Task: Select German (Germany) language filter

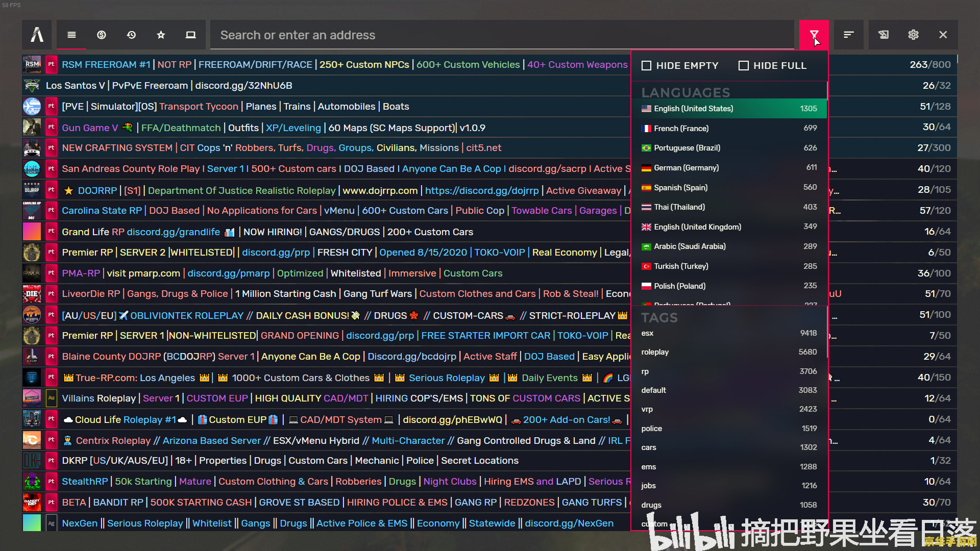Action: (729, 168)
